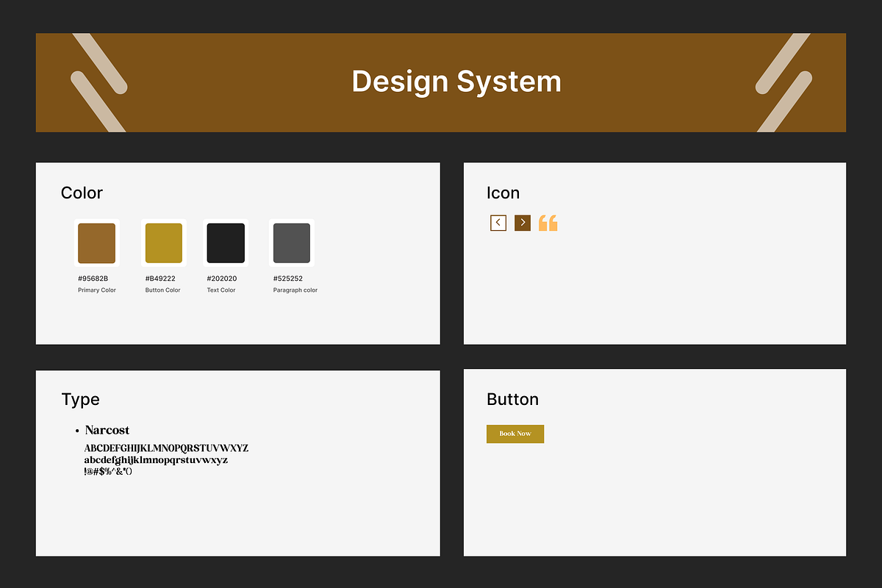Select the Paragraph color label text
This screenshot has width=882, height=588.
tap(295, 290)
